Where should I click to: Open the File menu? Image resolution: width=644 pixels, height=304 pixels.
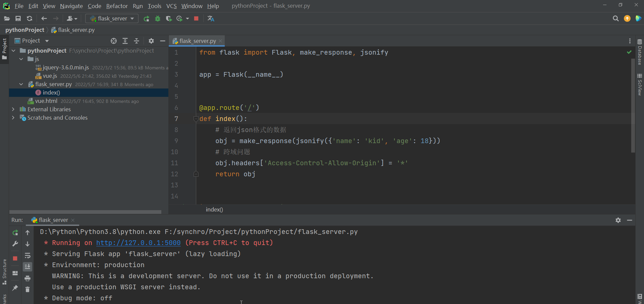[19, 6]
